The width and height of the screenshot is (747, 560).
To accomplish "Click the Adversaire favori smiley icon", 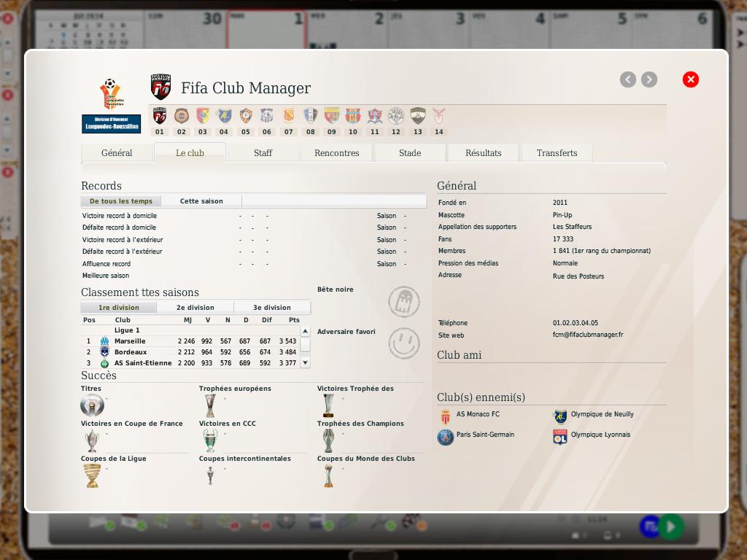I will 404,343.
